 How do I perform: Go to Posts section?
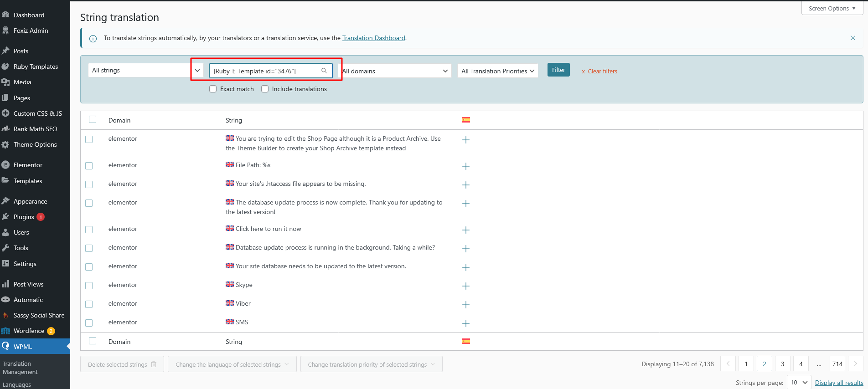pyautogui.click(x=21, y=51)
